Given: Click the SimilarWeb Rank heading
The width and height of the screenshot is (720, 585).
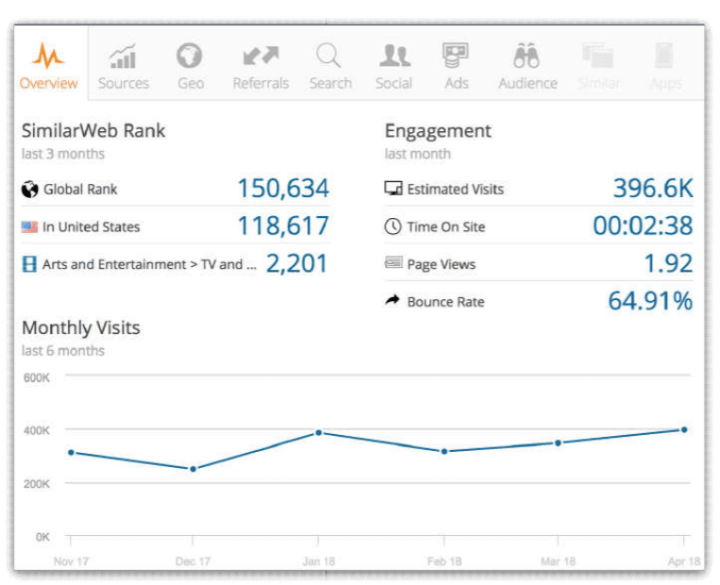Looking at the screenshot, I should (x=93, y=131).
